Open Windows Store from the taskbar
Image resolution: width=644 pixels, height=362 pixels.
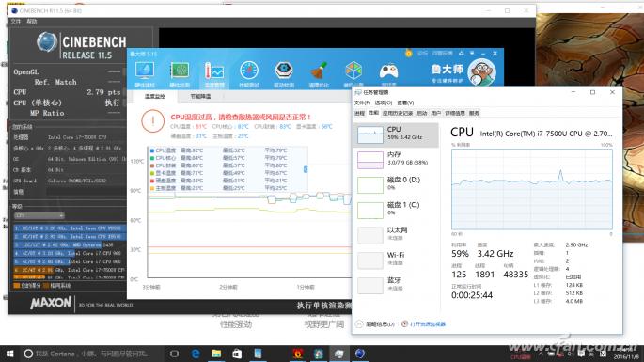tap(237, 354)
